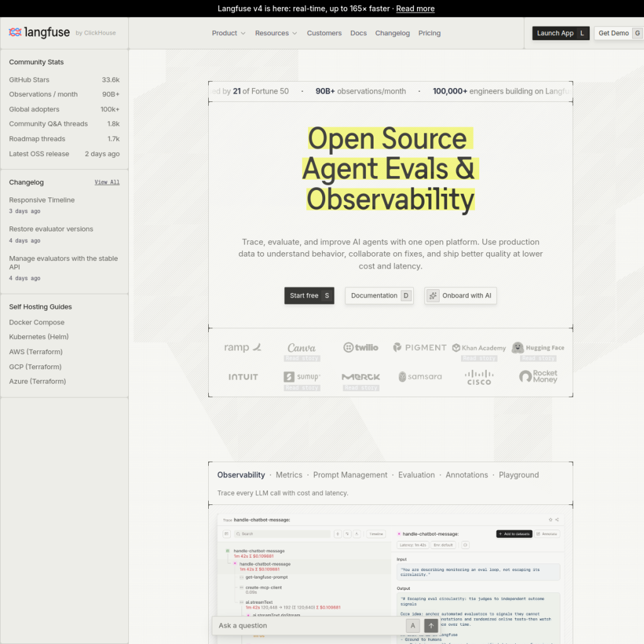Click Read story under the Merck logo
Screen dimensions: 644x644
(361, 388)
